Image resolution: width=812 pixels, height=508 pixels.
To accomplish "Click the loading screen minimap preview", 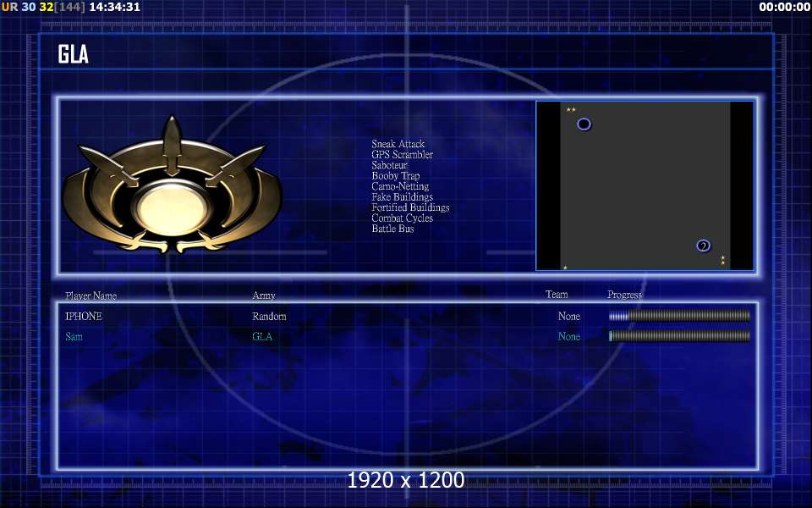I will click(645, 185).
